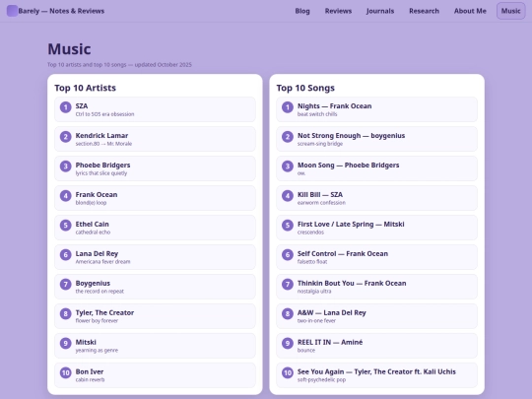Select the Bon Iver artist name
The height and width of the screenshot is (399, 532).
tap(90, 371)
